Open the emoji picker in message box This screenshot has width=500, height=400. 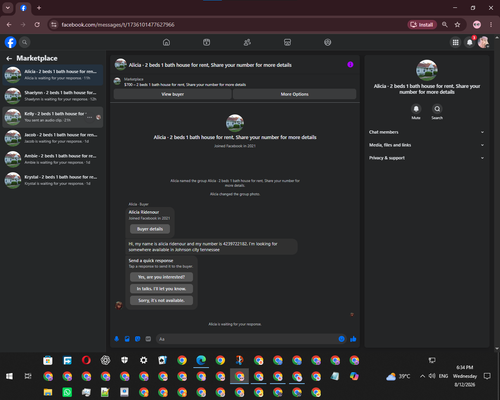pyautogui.click(x=341, y=339)
